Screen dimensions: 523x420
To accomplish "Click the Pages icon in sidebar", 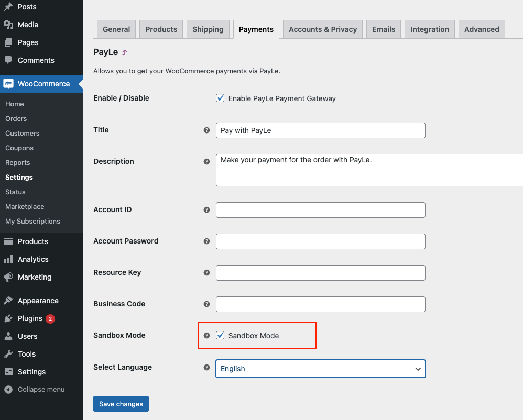I will tap(8, 42).
